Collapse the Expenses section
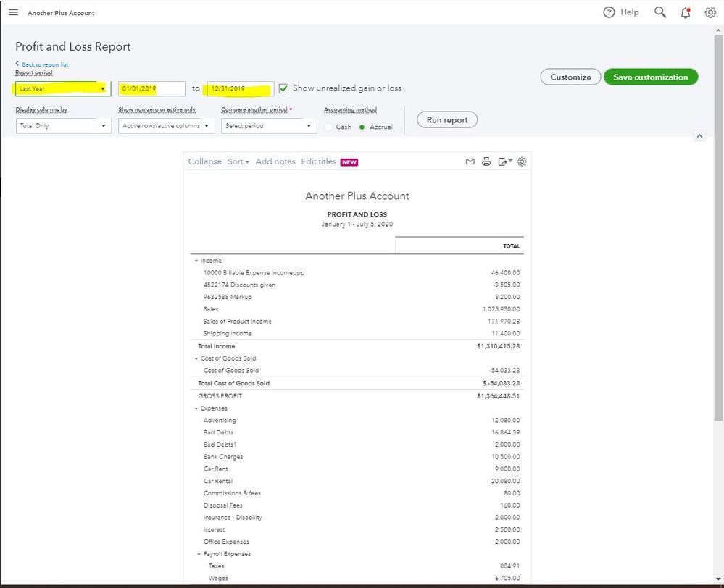Image resolution: width=724 pixels, height=588 pixels. pyautogui.click(x=196, y=408)
